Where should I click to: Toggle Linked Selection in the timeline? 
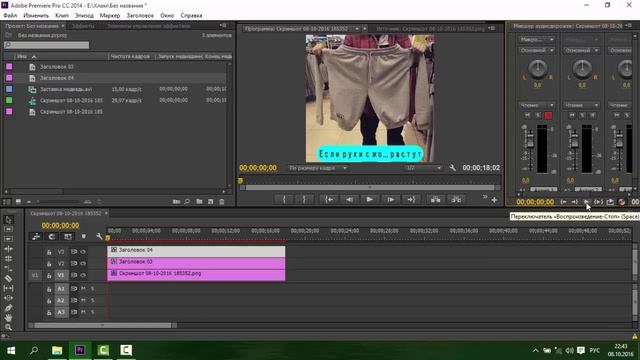[68, 237]
